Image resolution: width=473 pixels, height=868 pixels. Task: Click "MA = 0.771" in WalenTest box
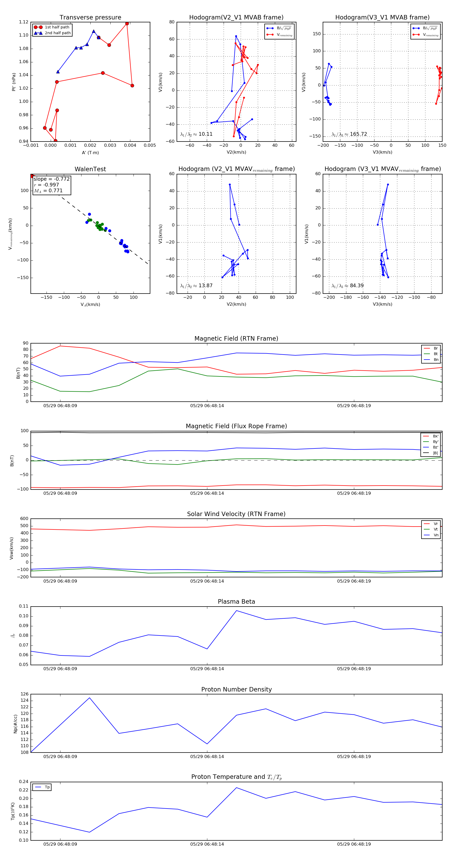pos(48,191)
